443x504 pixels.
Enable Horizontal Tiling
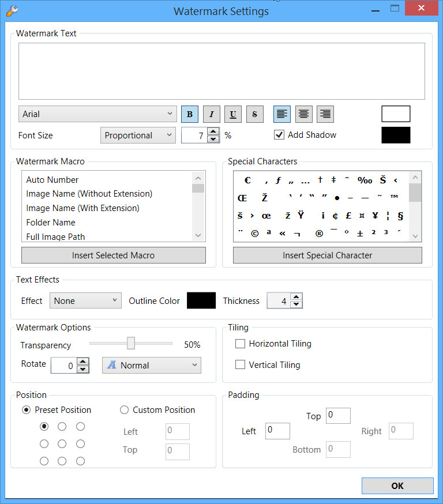tap(240, 344)
